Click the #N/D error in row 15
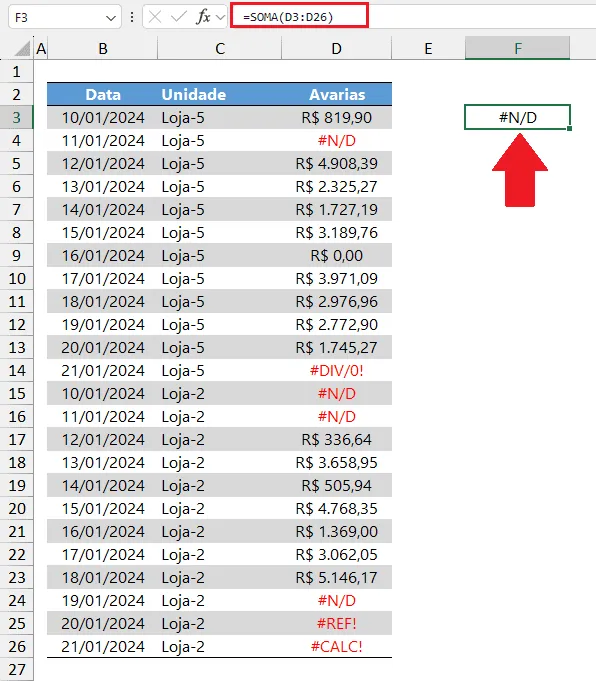596x681 pixels. (x=337, y=393)
